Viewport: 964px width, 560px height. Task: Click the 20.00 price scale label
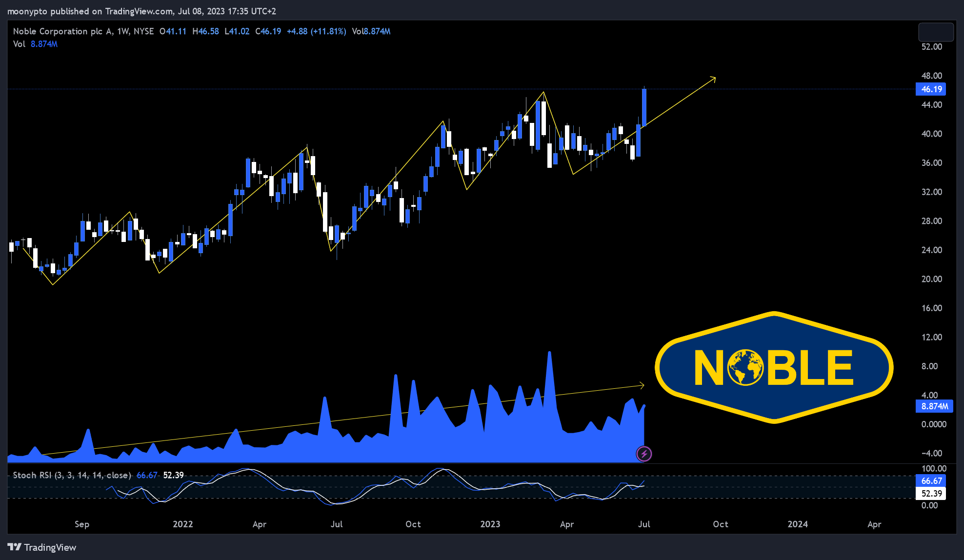click(x=931, y=279)
